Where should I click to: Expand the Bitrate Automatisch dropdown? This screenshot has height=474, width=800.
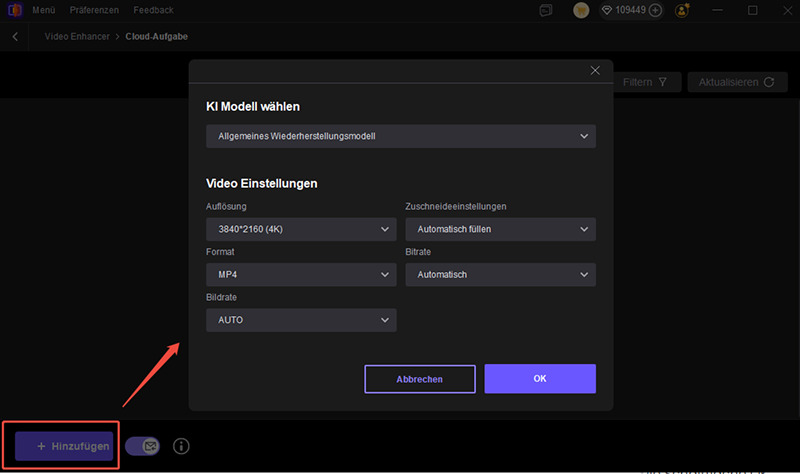pyautogui.click(x=500, y=274)
